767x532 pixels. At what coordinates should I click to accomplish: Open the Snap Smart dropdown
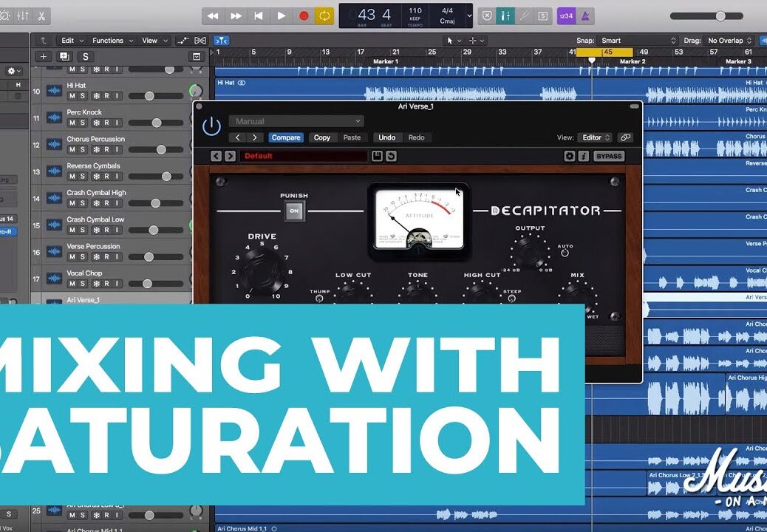point(638,41)
